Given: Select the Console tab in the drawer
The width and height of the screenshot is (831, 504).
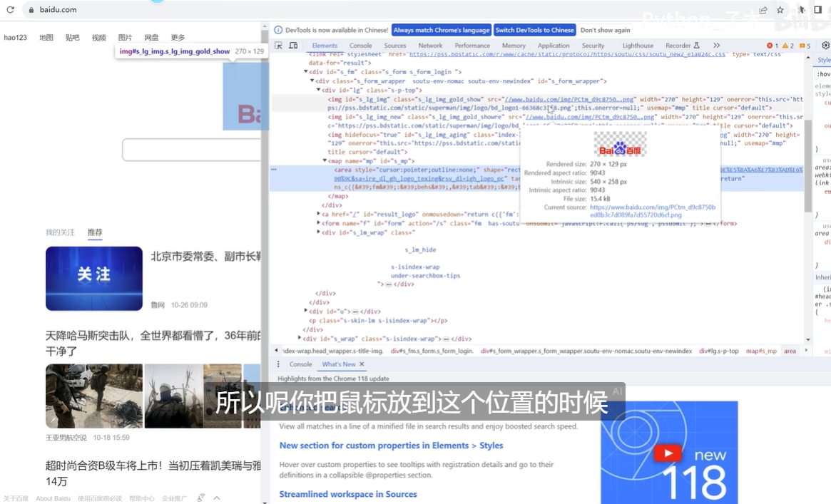Looking at the screenshot, I should tap(300, 364).
